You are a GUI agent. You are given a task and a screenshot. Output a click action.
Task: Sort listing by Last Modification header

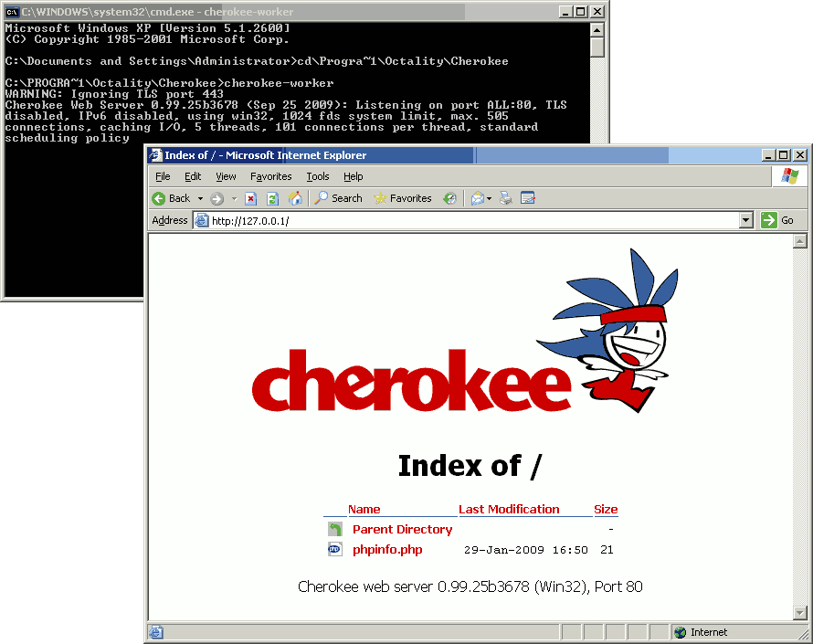[509, 510]
